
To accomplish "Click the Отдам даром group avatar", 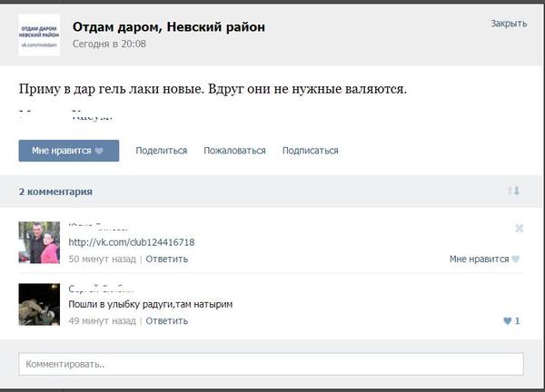I will click(x=39, y=35).
